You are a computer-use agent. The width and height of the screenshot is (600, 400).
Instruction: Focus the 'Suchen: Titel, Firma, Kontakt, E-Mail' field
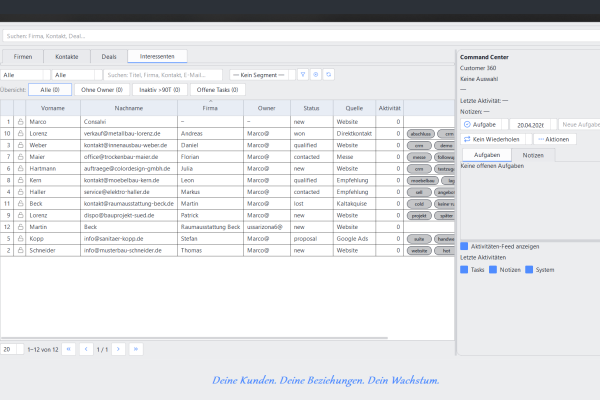[x=163, y=75]
